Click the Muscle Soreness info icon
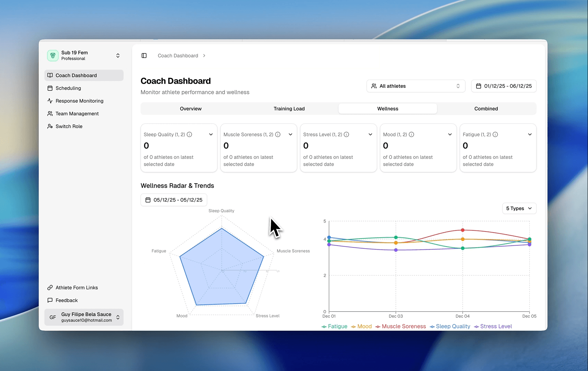This screenshot has height=371, width=588. coord(278,134)
